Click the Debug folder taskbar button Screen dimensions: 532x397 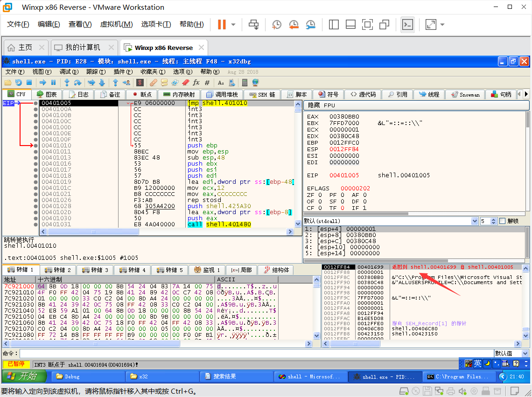[x=87, y=376]
